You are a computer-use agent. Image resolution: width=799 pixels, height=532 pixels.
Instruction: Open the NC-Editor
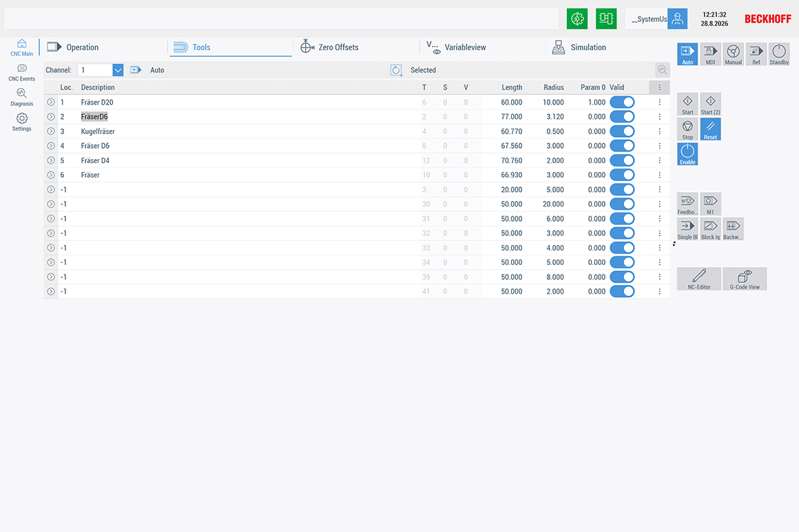pyautogui.click(x=699, y=279)
